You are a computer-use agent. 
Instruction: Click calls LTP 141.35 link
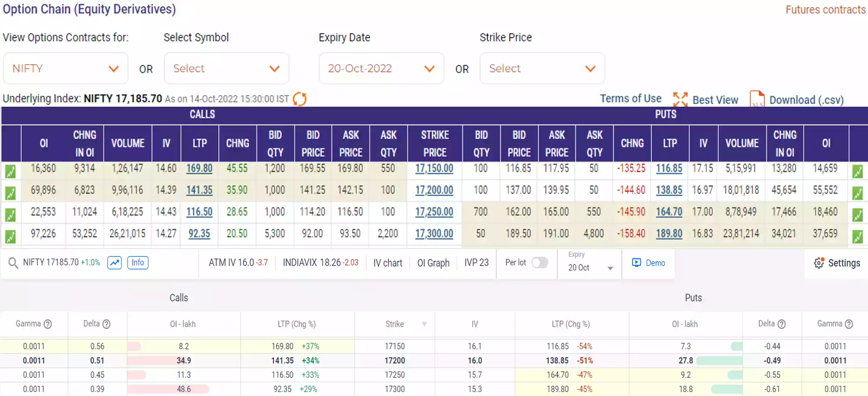(x=199, y=190)
